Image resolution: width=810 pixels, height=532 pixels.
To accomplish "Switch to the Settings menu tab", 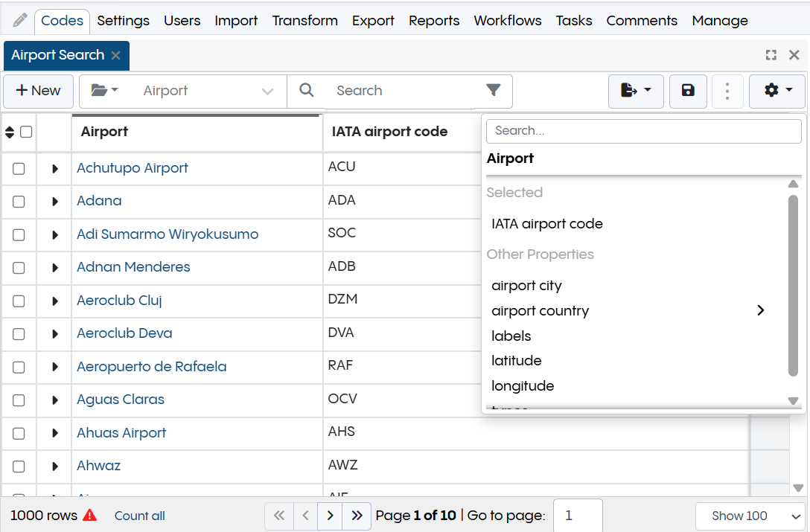I will [x=123, y=21].
